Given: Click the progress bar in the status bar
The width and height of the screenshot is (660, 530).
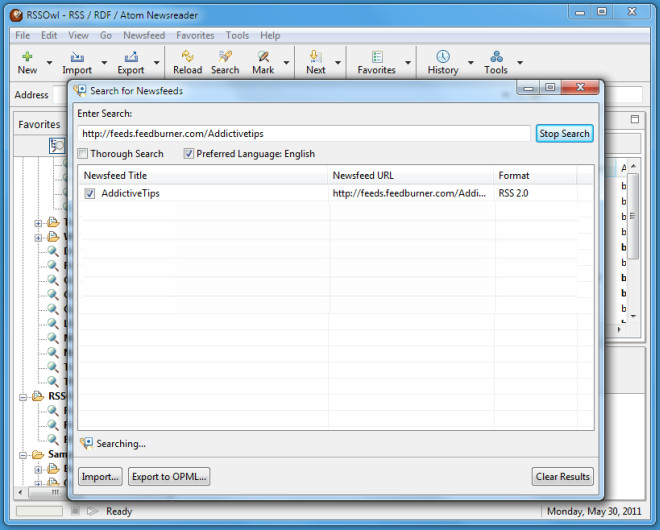Looking at the screenshot, I should 39,511.
